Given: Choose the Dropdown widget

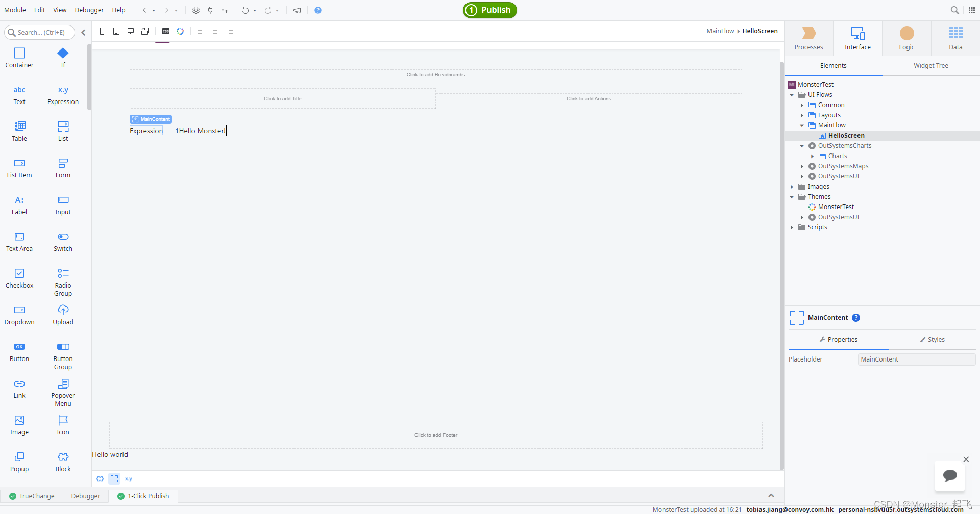Looking at the screenshot, I should pos(19,315).
